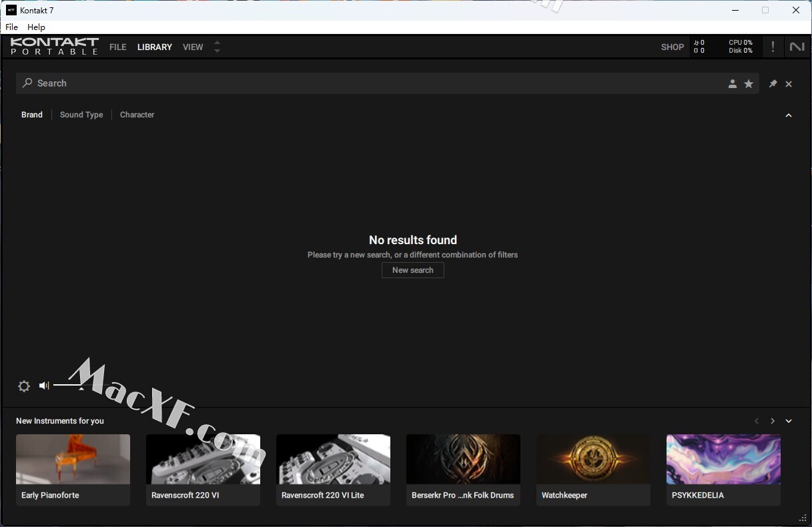
Task: Open the VIEW menu in the header
Action: coord(193,47)
